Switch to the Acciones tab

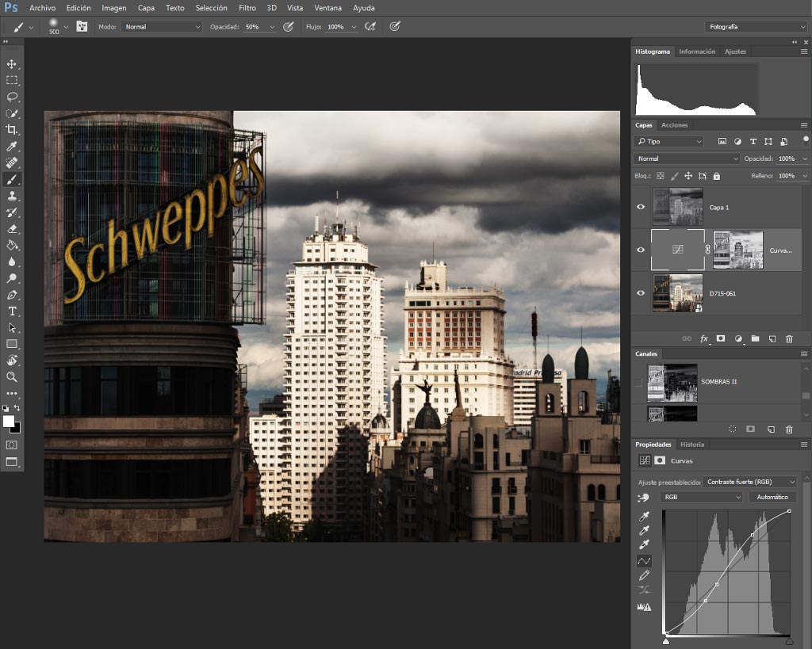pos(674,125)
